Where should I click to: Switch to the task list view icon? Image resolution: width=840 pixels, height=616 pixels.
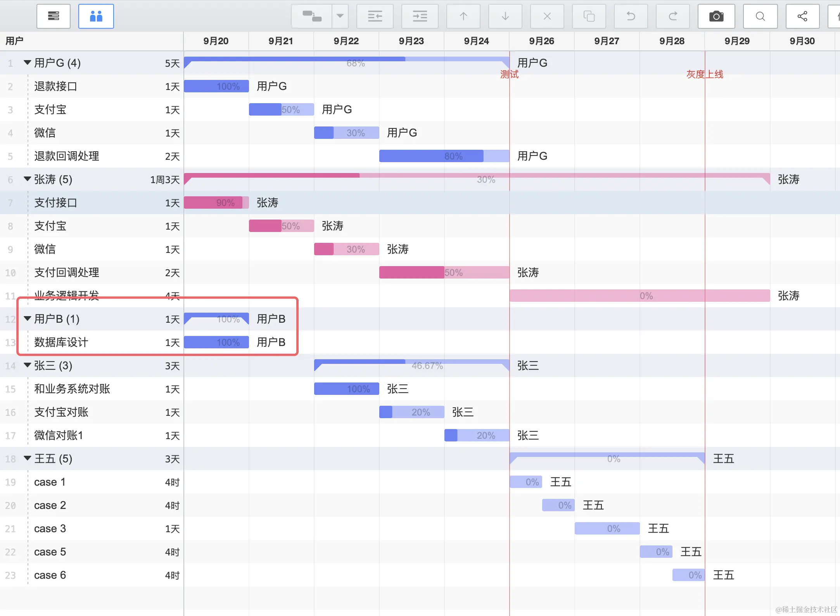54,16
